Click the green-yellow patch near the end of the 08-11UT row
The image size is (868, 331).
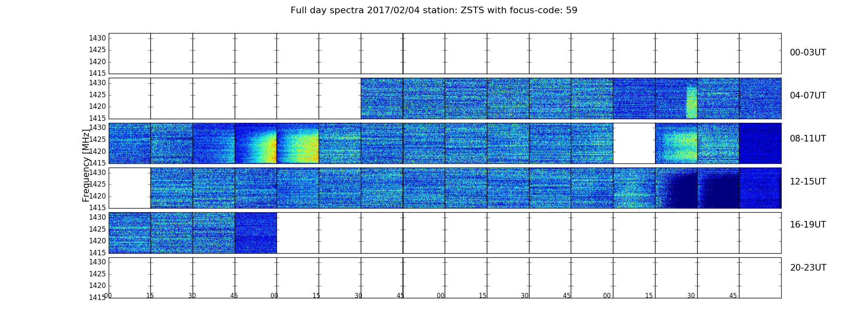[680, 146]
